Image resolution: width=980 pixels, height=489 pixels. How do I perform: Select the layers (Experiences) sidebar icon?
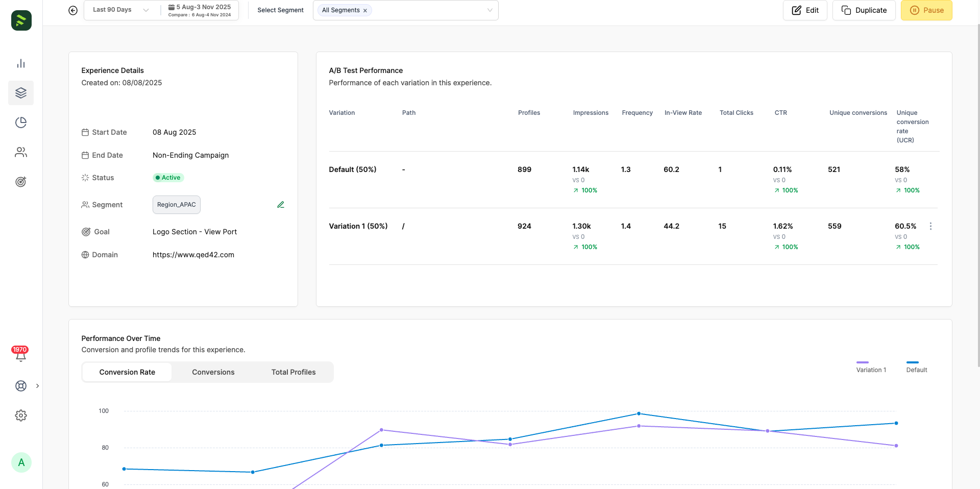click(21, 93)
